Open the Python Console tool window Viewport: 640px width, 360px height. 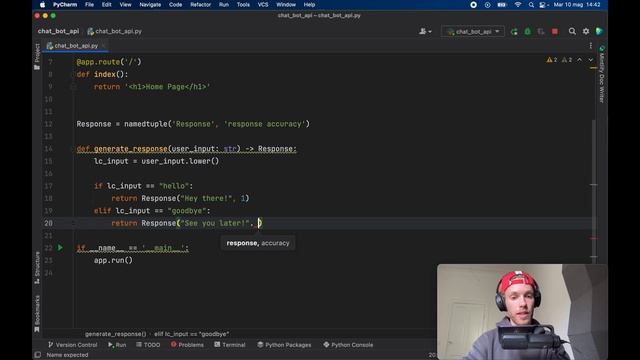point(348,345)
